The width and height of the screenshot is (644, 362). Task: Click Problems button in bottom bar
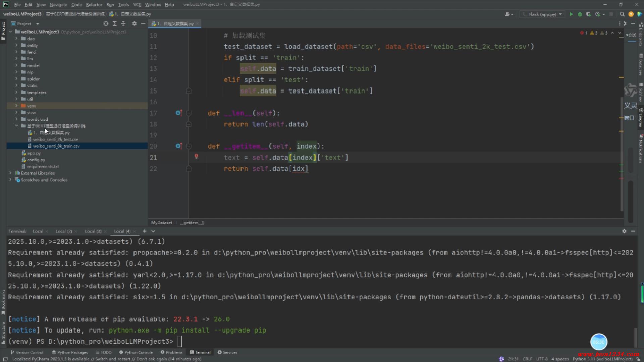pos(171,352)
